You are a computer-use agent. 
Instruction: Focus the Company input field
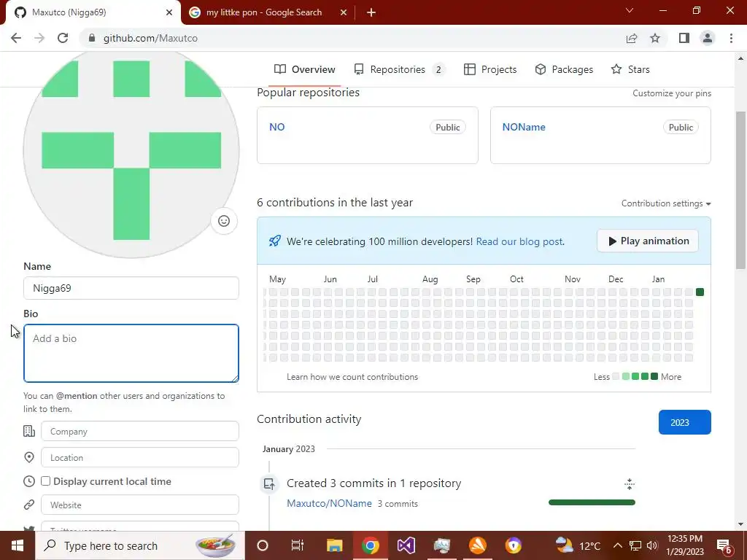[x=139, y=432]
